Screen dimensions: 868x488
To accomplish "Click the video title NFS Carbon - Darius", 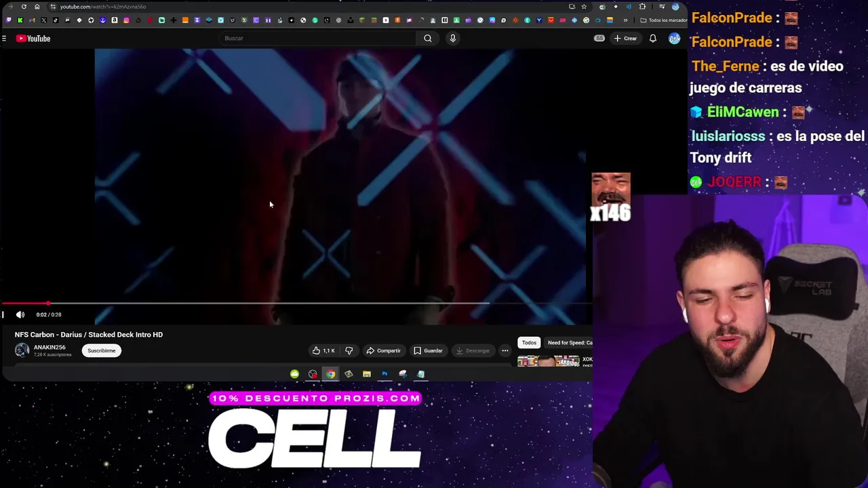I will 89,335.
